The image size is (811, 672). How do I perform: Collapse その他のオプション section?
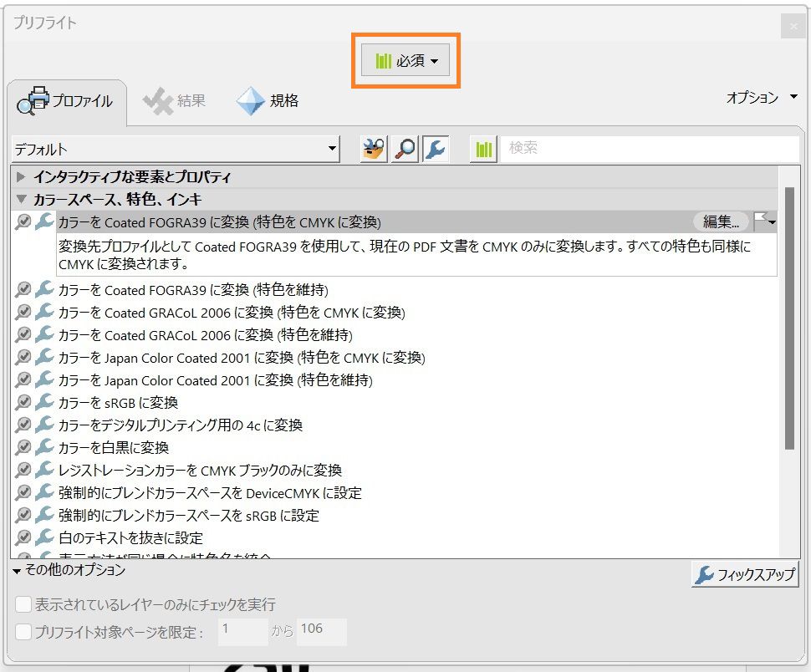[x=17, y=571]
